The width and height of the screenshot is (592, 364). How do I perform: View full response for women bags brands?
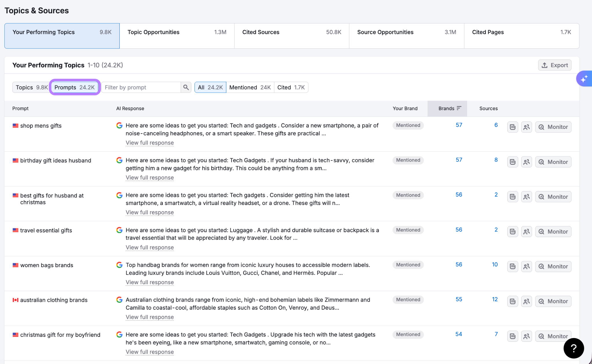(150, 282)
